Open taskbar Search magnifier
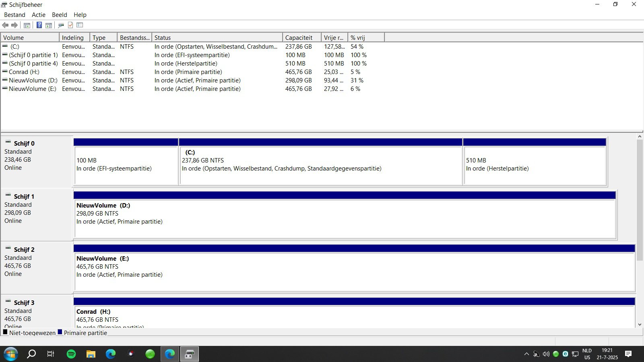Screen dimensions: 644x362 (x=31, y=354)
